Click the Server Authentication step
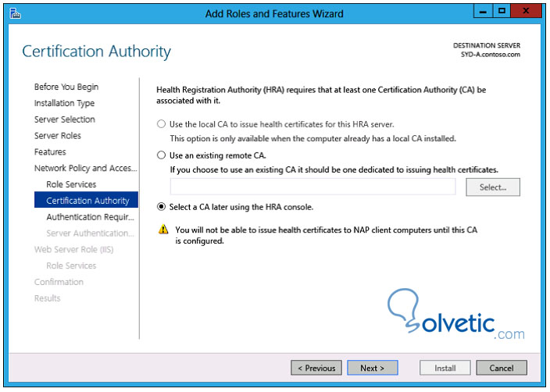 coord(90,233)
